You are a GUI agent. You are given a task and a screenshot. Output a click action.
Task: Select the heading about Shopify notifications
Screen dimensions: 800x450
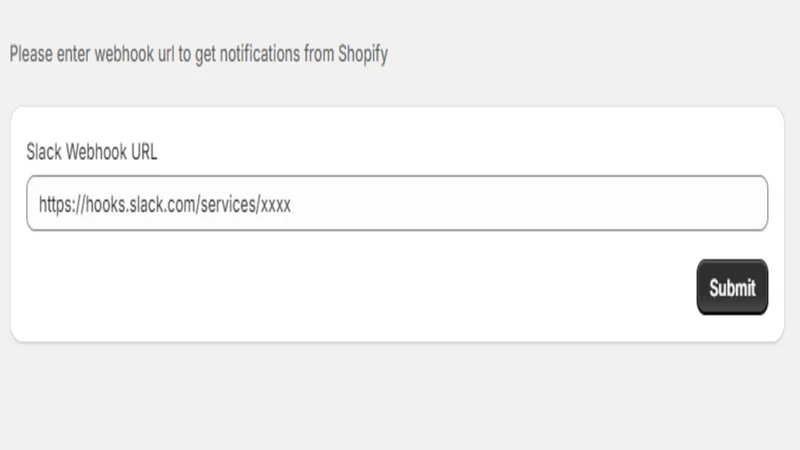[198, 54]
